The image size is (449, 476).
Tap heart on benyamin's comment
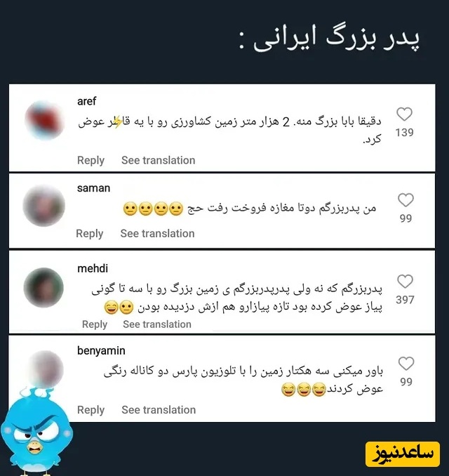click(406, 364)
